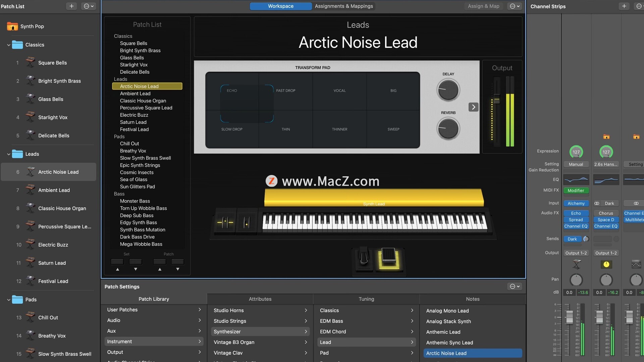Click the glowing expression pedal icon
The width and height of the screenshot is (644, 362).
pos(389,259)
